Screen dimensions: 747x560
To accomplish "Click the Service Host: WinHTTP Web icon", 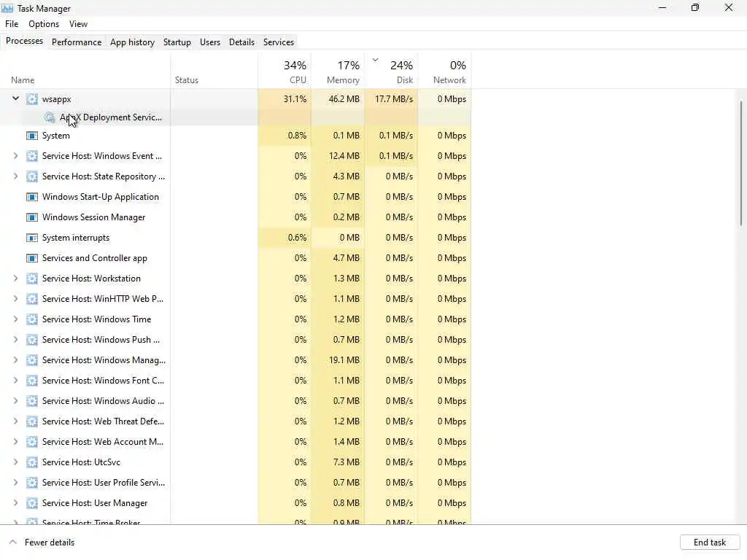I will (x=32, y=299).
